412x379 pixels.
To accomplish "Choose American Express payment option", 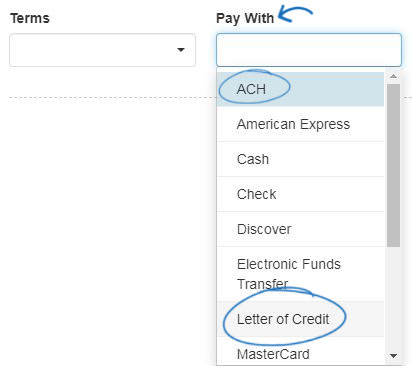I will 300,124.
